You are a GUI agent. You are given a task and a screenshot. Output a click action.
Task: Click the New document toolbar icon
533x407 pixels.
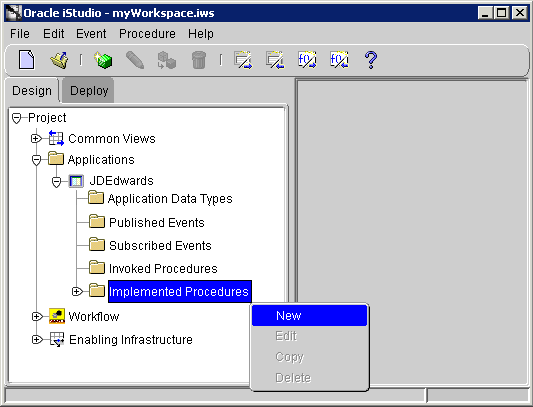pyautogui.click(x=27, y=60)
